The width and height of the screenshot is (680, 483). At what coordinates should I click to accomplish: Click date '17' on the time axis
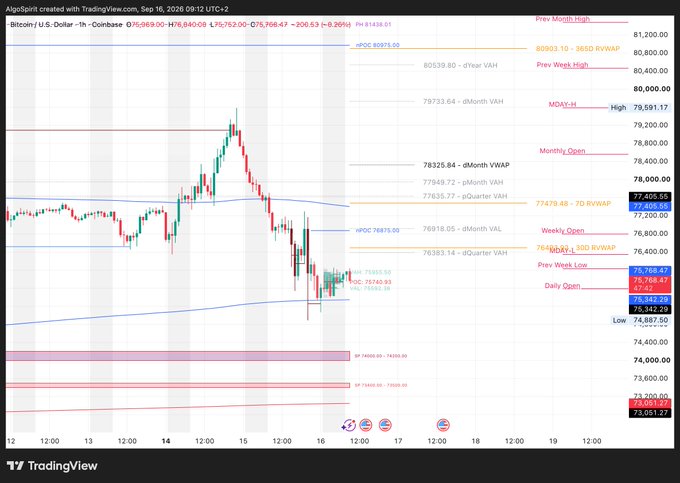(x=398, y=441)
